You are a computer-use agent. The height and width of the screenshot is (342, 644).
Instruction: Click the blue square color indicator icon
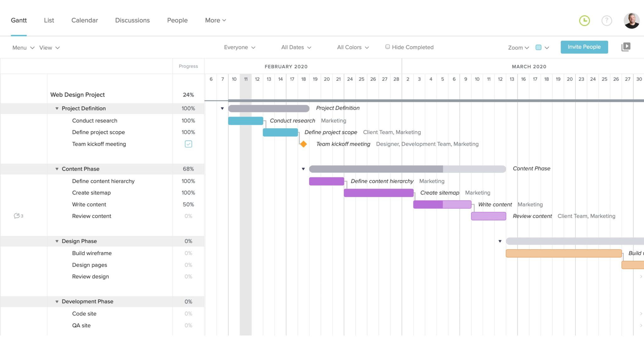click(538, 47)
